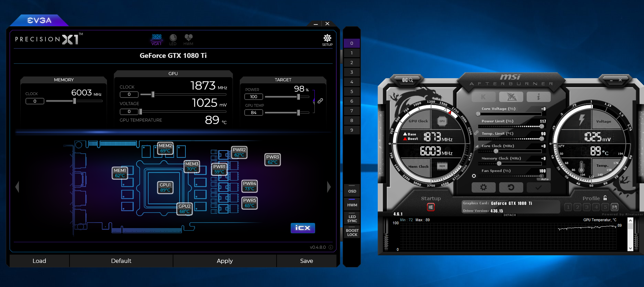Click the MEM chip icon in gauge

point(442,166)
